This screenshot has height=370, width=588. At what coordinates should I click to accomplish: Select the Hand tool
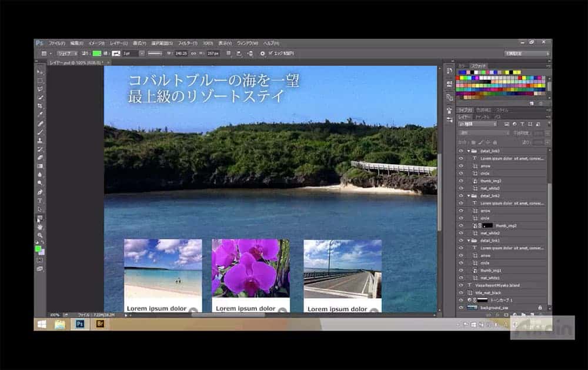pos(40,226)
